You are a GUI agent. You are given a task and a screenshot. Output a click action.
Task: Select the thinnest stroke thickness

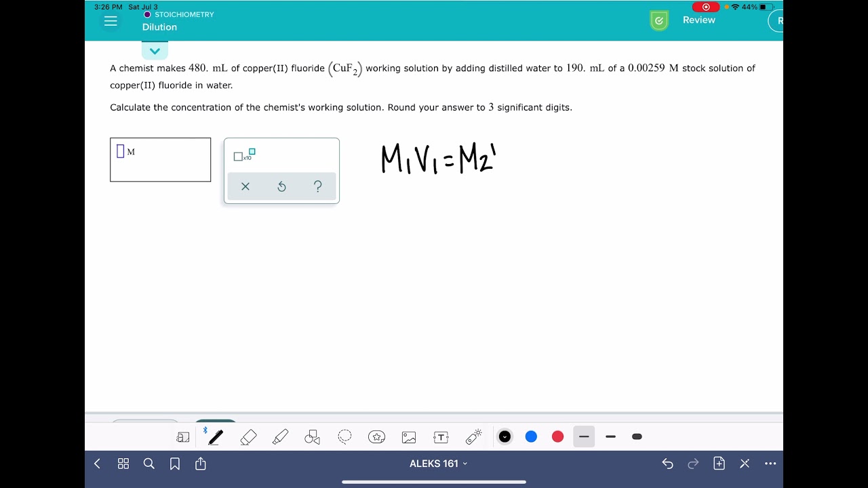point(584,436)
